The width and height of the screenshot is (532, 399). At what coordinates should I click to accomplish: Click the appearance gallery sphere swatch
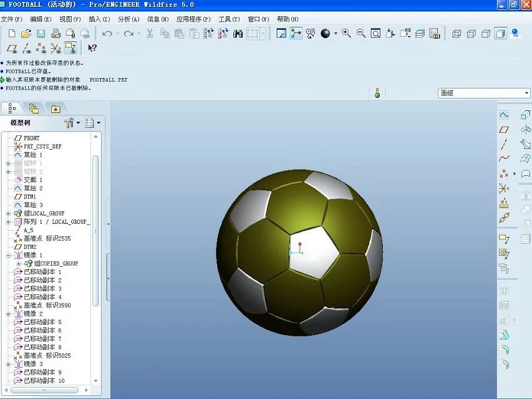tap(326, 33)
